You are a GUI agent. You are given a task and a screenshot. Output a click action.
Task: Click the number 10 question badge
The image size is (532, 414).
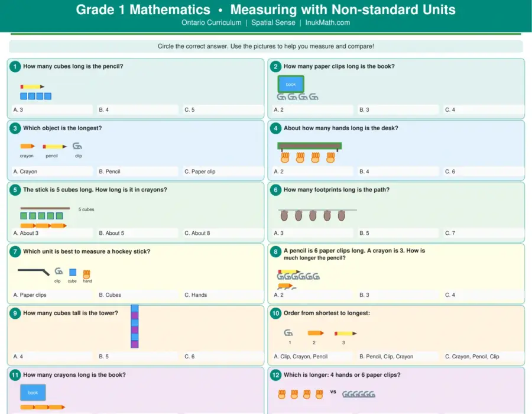coord(275,313)
